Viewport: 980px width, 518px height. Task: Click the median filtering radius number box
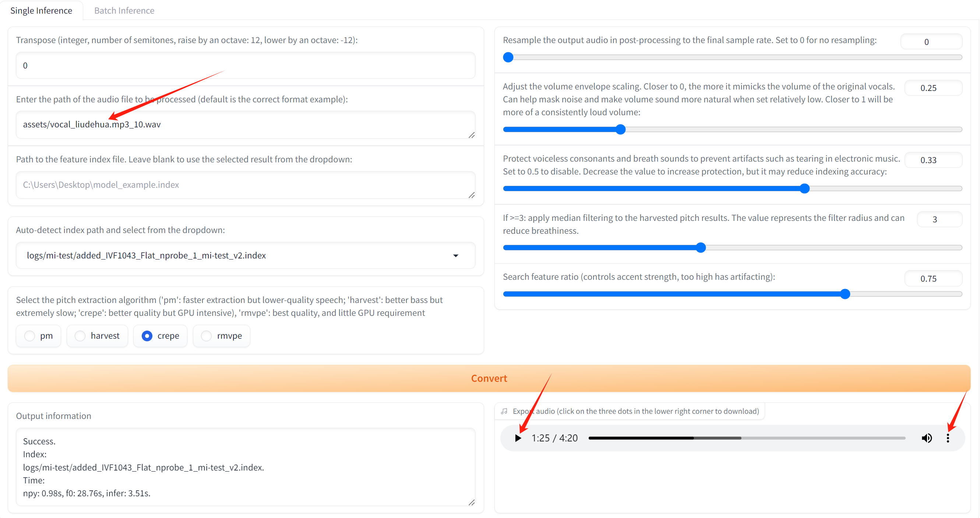[x=938, y=219]
